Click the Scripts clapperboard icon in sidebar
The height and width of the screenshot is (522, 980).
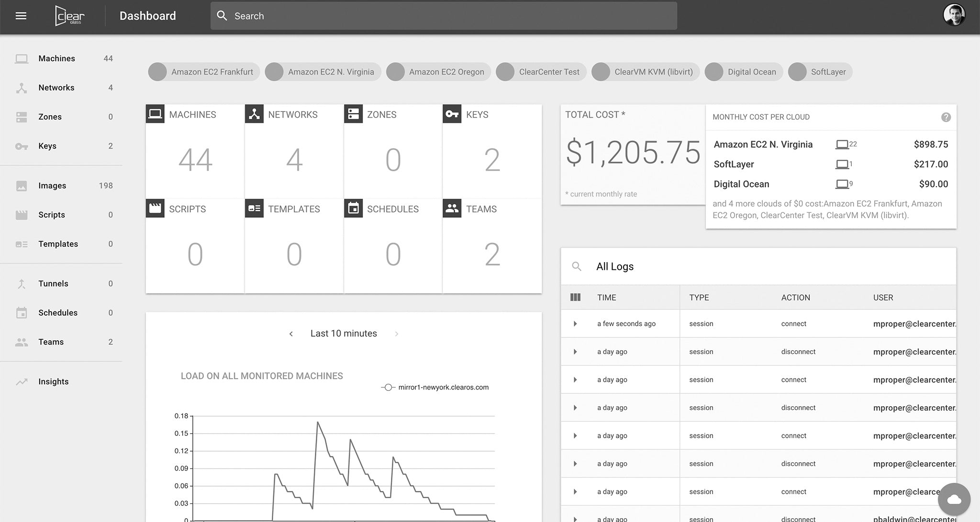22,215
